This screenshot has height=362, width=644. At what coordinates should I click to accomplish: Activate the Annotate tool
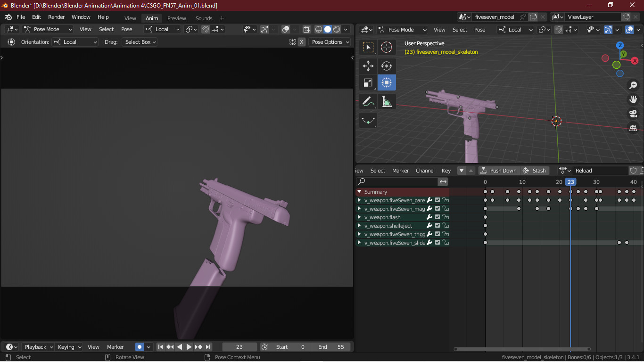point(368,101)
